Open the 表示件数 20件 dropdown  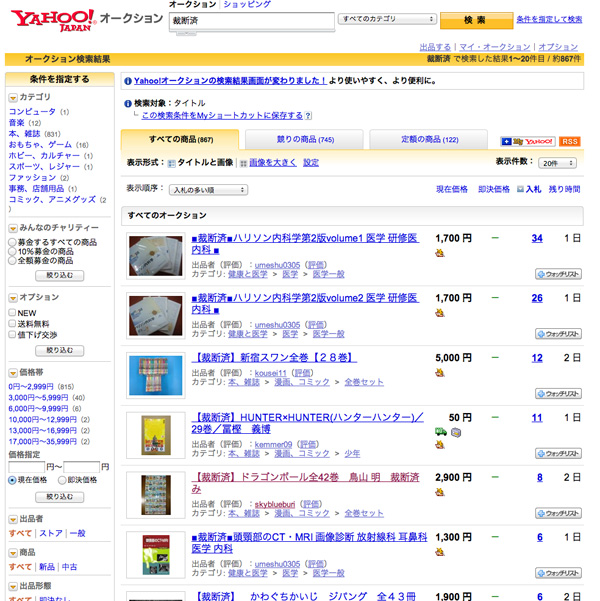557,163
